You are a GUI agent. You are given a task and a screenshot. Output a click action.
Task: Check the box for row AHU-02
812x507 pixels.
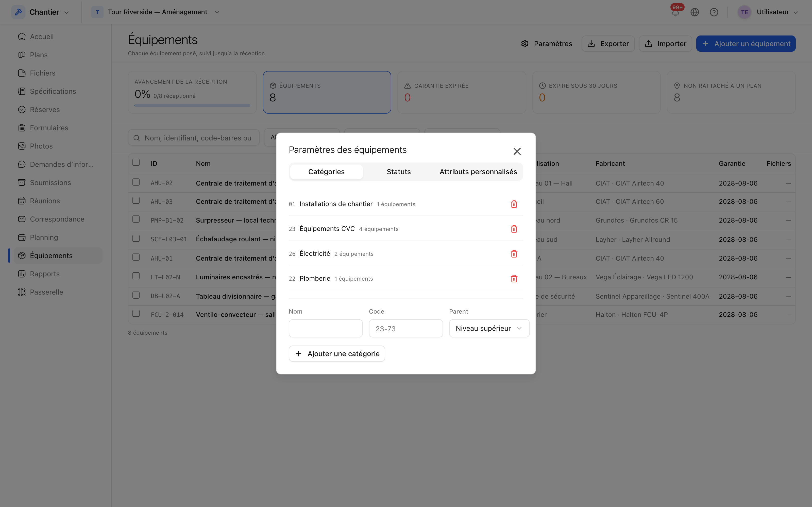[136, 182]
